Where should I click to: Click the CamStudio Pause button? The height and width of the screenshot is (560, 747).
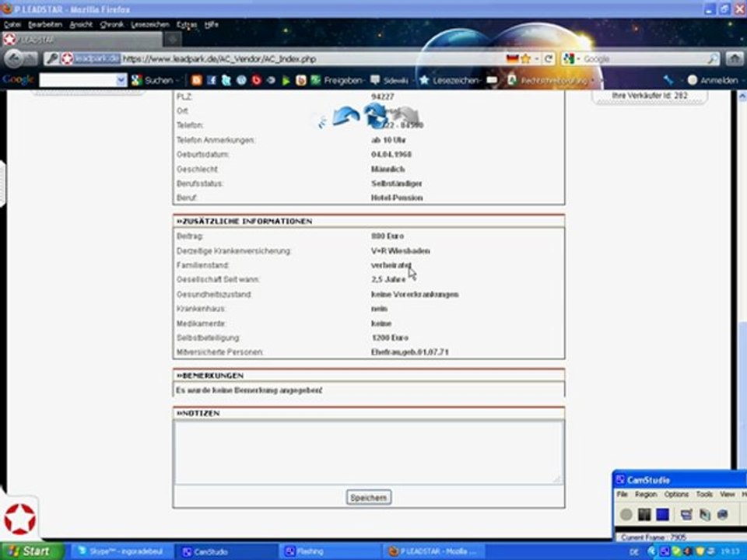[644, 514]
